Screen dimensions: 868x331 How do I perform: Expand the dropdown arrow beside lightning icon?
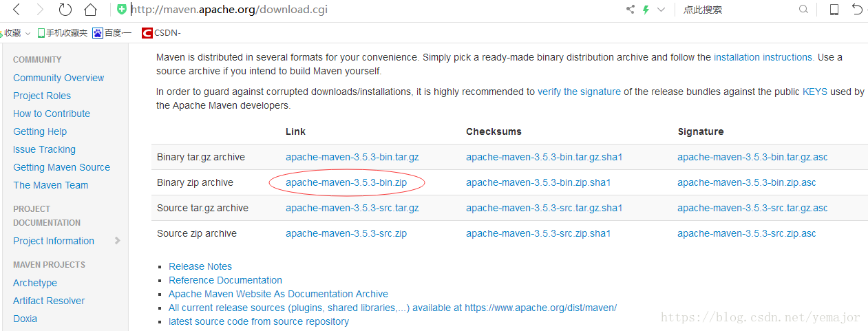tap(661, 10)
